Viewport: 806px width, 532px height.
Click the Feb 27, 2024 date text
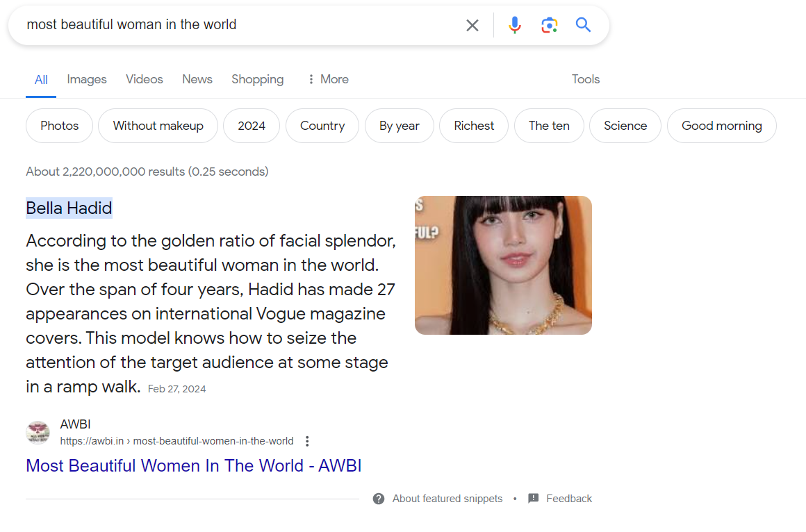[176, 389]
